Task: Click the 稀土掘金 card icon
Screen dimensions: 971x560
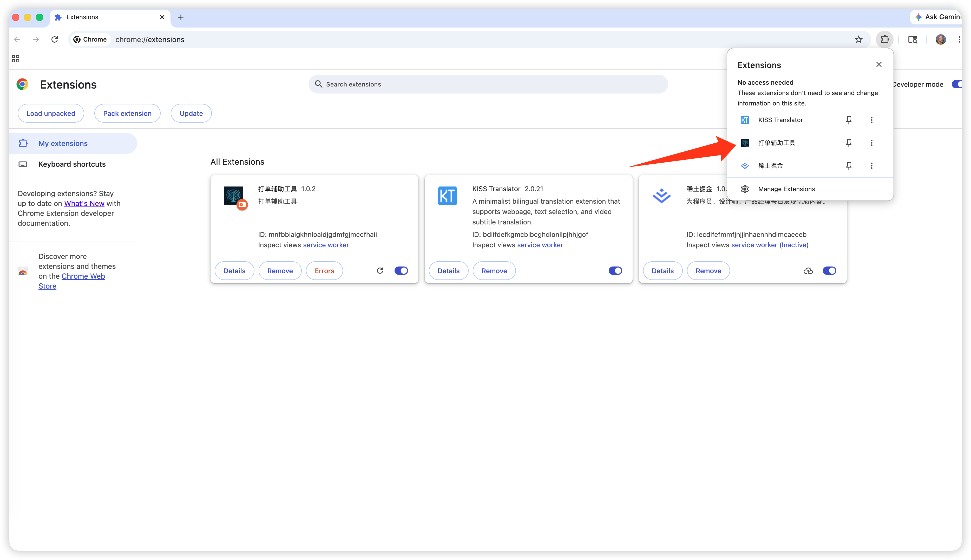Action: pos(661,196)
